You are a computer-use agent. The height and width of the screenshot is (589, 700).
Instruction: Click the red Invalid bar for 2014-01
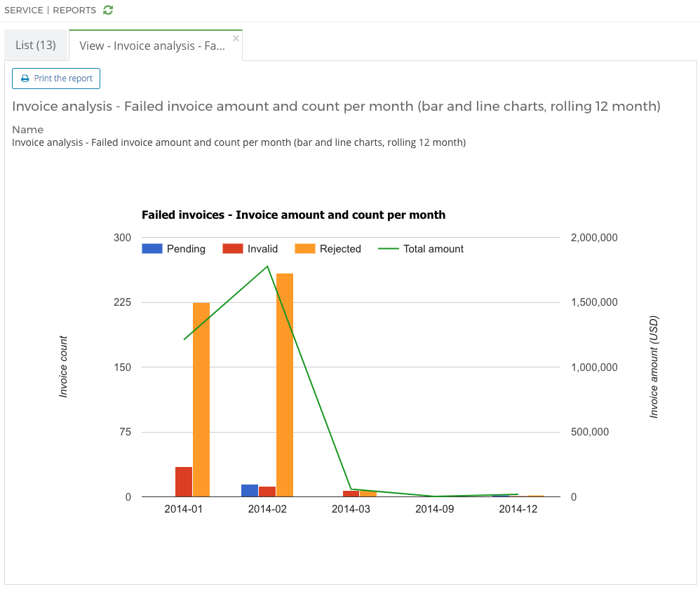184,480
